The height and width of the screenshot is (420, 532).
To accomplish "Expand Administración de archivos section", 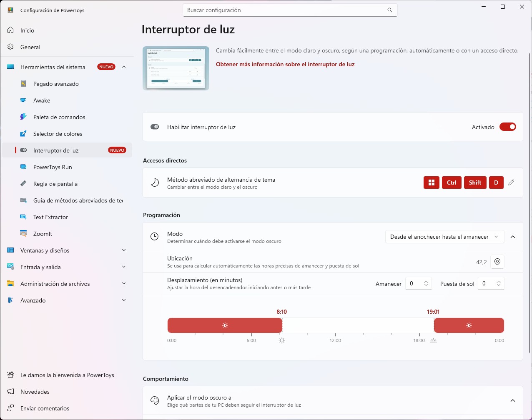I will coord(124,283).
